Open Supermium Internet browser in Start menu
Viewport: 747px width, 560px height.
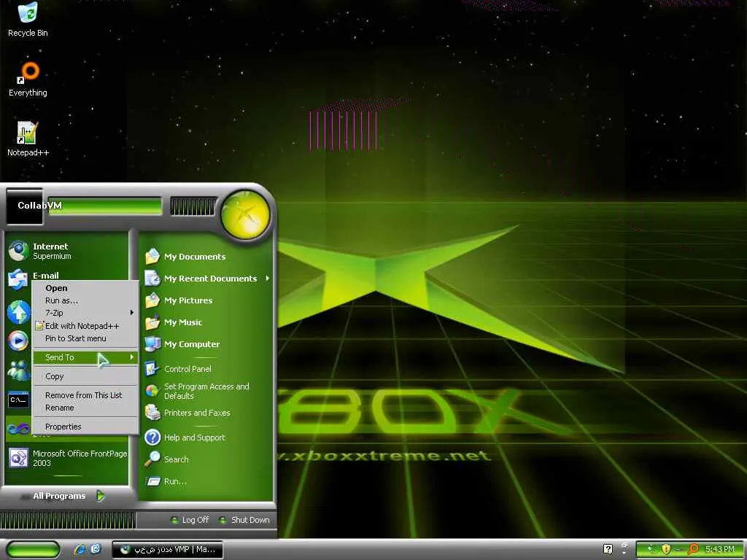click(66, 251)
